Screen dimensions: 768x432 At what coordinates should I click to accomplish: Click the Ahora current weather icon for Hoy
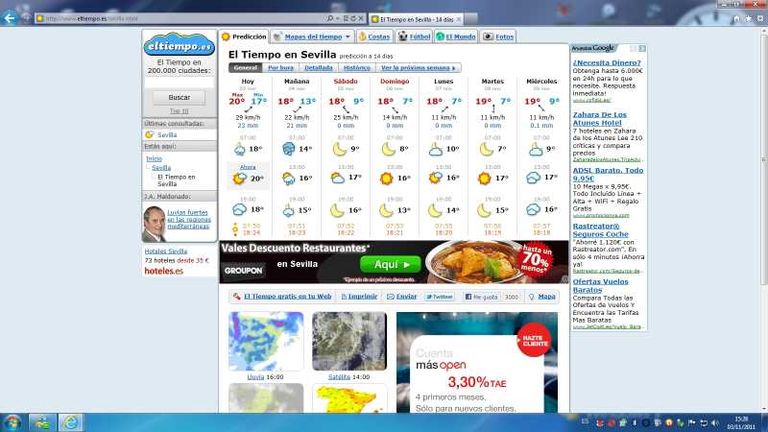coord(240,179)
